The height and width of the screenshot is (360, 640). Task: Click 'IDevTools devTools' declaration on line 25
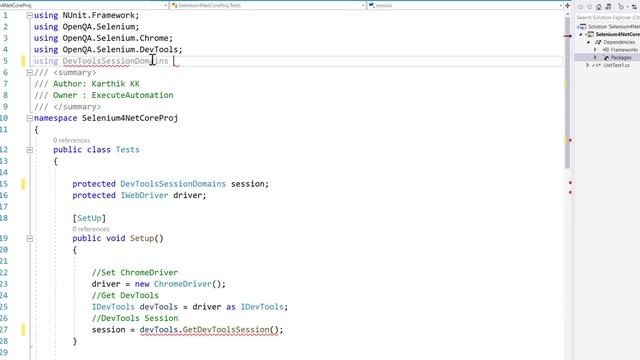[135, 307]
